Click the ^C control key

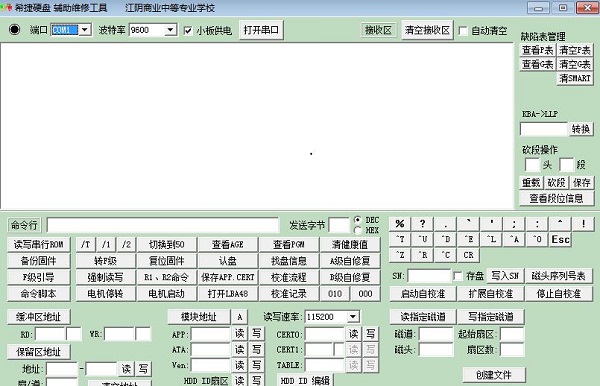(x=445, y=255)
